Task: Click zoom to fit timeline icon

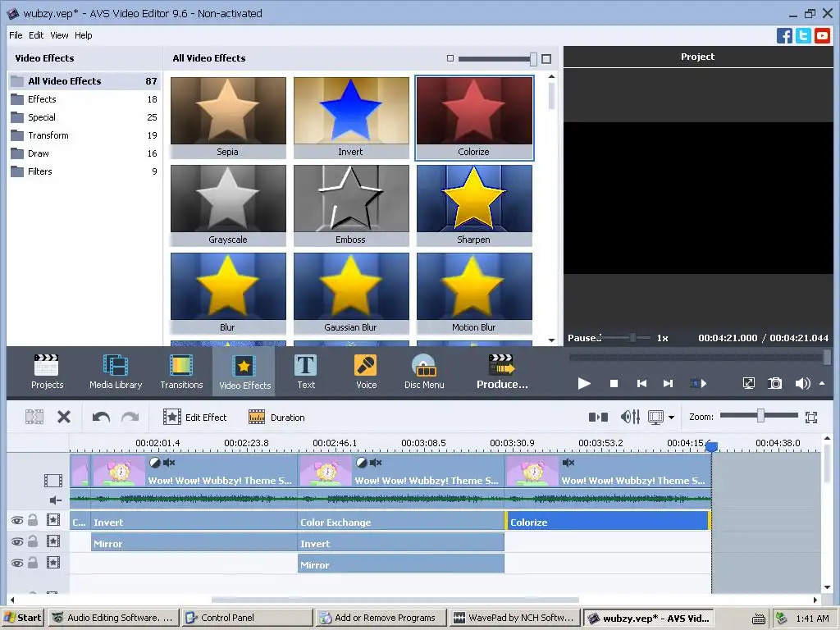Action: (811, 417)
